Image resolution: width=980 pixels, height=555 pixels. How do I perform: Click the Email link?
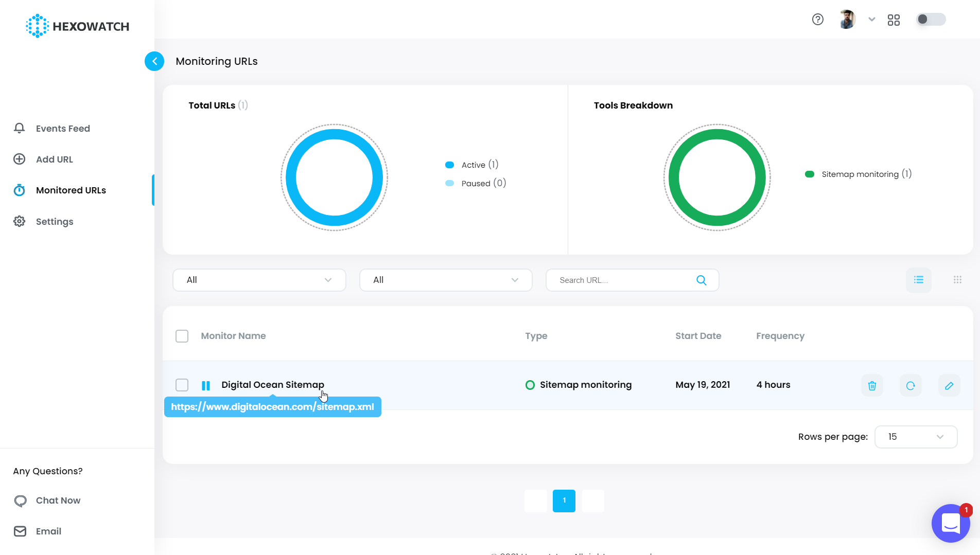click(48, 531)
